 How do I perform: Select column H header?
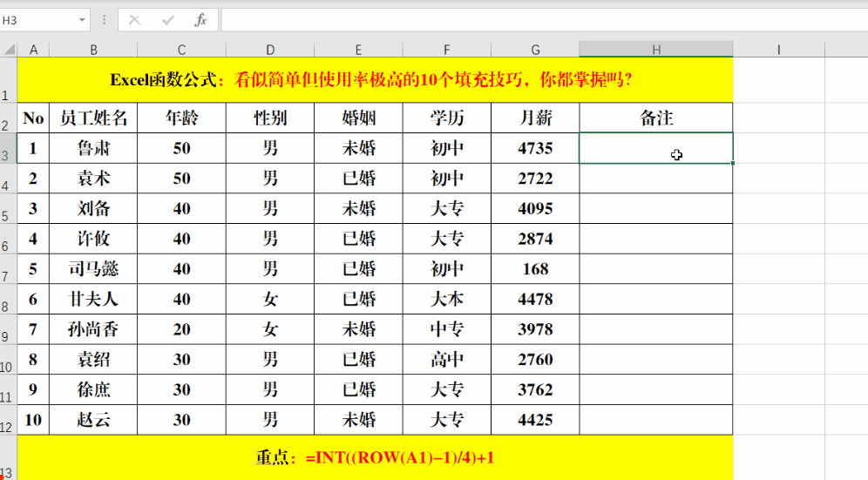tap(656, 50)
